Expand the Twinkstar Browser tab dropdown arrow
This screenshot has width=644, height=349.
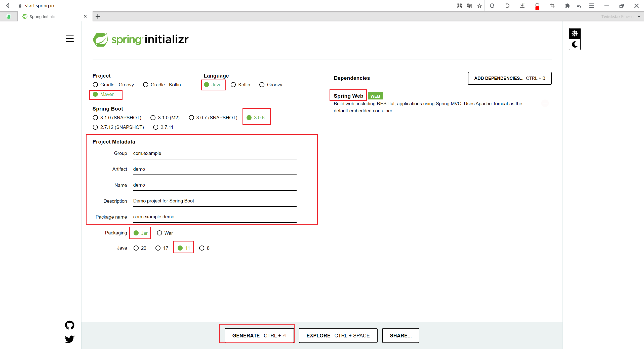[639, 16]
